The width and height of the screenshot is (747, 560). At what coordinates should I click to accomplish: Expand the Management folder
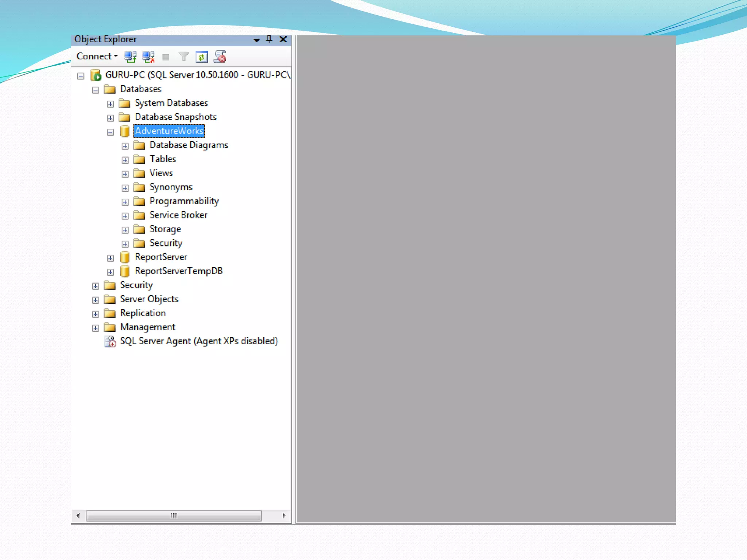(96, 328)
